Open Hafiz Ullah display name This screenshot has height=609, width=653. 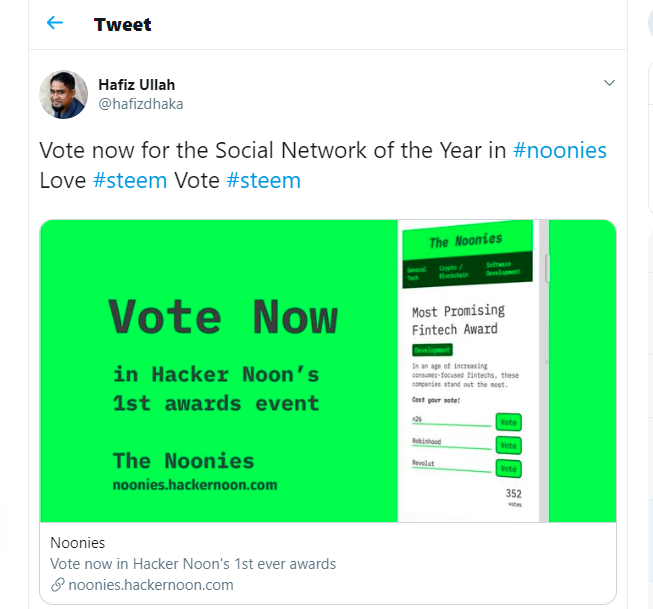coord(137,85)
